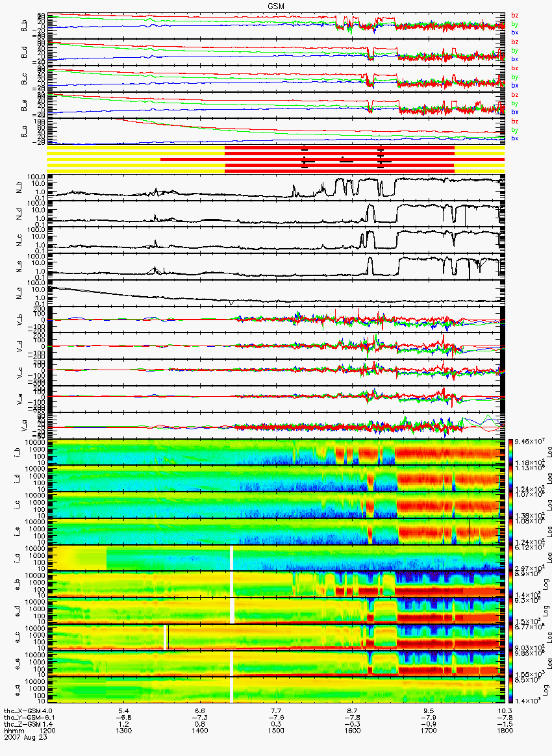Click the bx legend beside the B_e panel

pyautogui.click(x=514, y=112)
